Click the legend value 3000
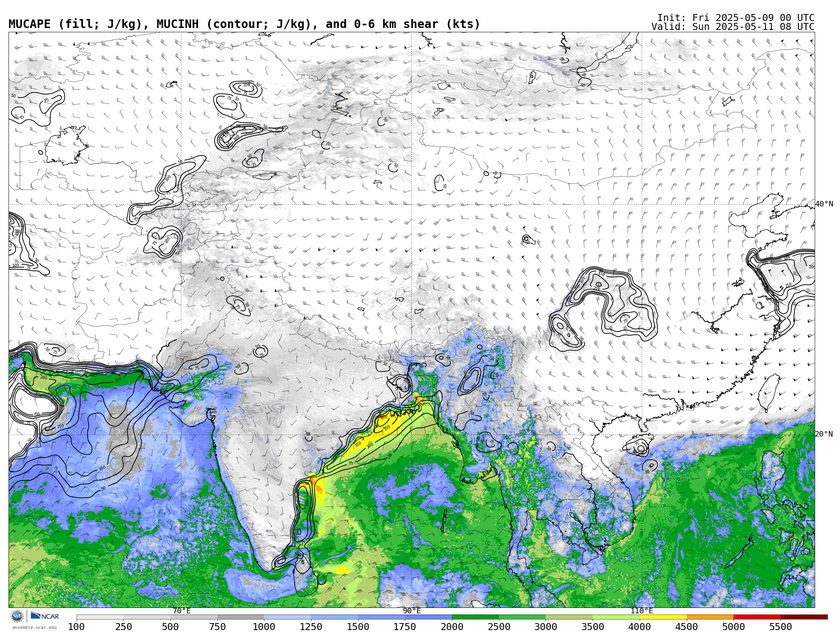 pyautogui.click(x=546, y=627)
